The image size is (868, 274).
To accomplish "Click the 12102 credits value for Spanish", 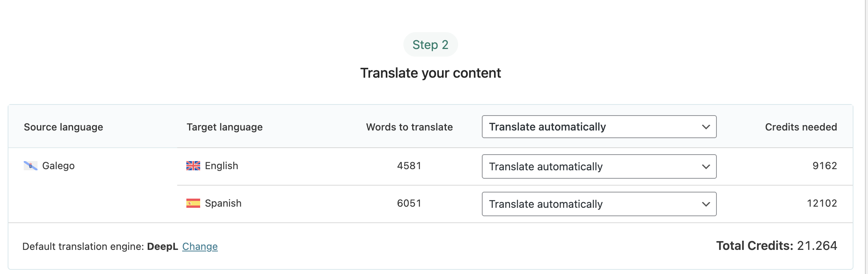I will tap(822, 203).
